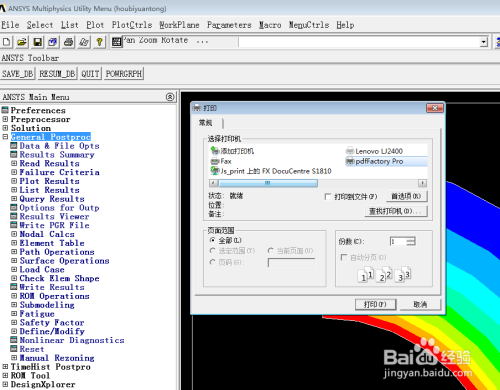Open the WorkPlane menu

coord(179,25)
